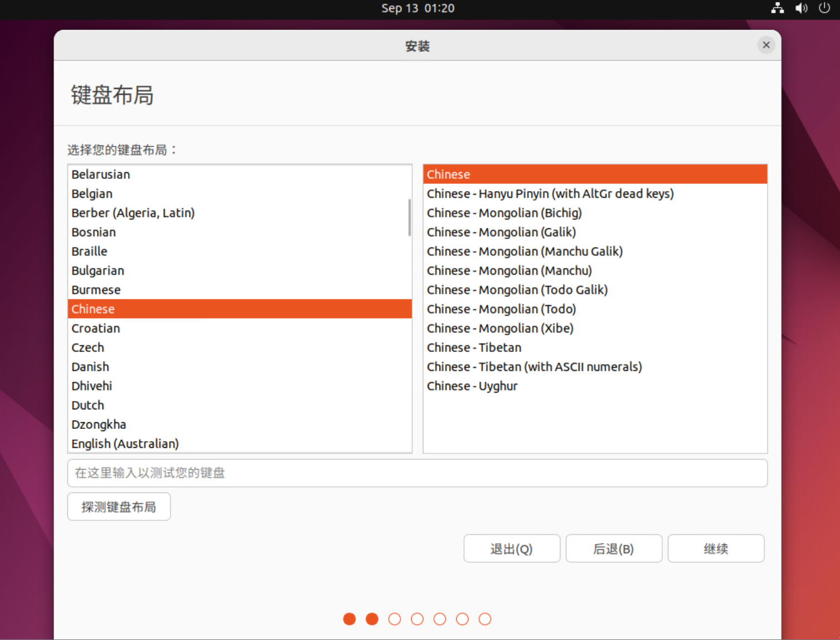Image resolution: width=840 pixels, height=640 pixels.
Task: Select Croatian in the language list
Action: tap(240, 328)
